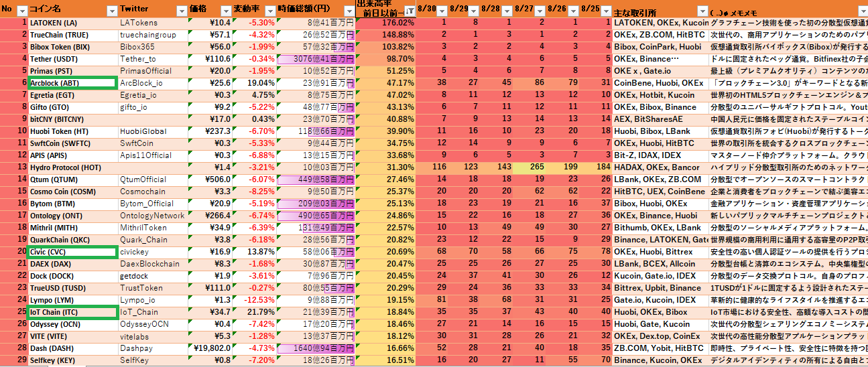This screenshot has width=868, height=367.
Task: Select the 176.02% volume rate cell
Action: point(386,23)
